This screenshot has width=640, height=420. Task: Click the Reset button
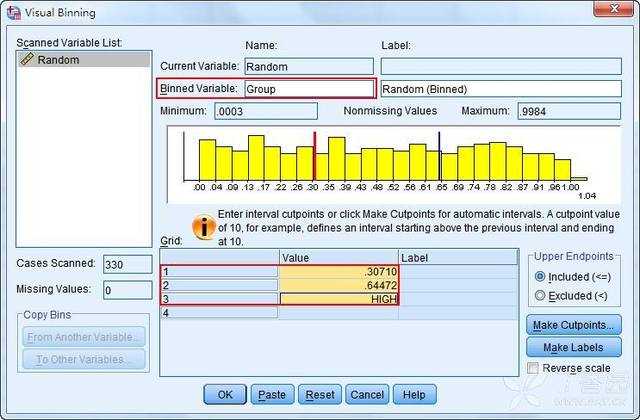coord(320,395)
